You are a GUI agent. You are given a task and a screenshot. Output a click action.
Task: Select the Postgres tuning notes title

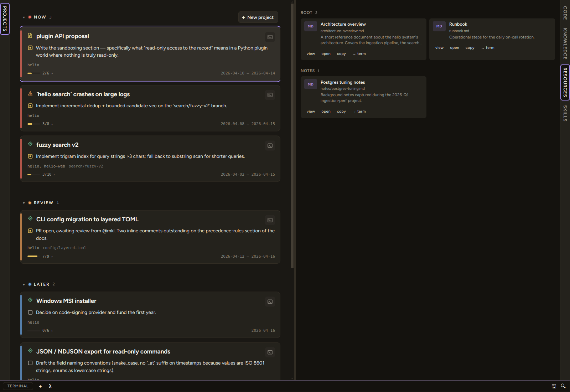[343, 82]
